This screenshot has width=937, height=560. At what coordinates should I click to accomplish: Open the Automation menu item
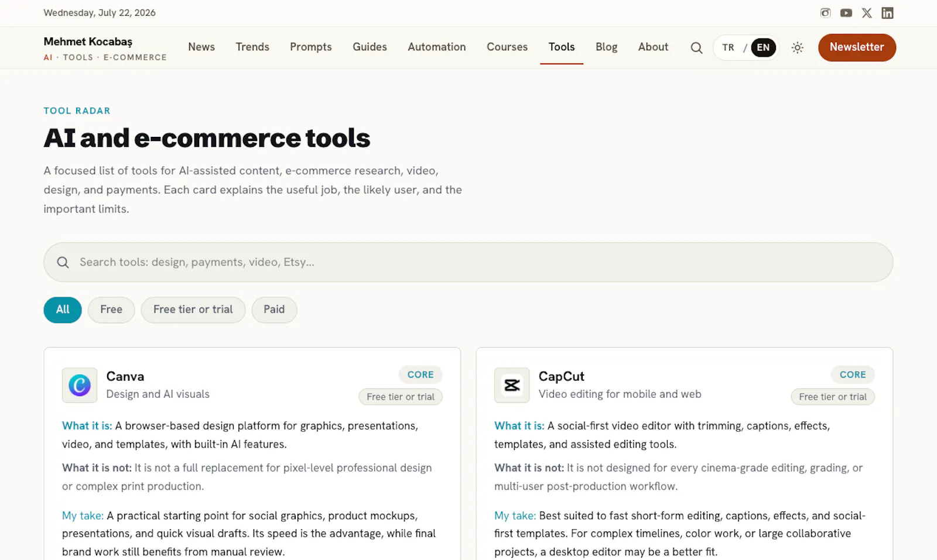[437, 47]
